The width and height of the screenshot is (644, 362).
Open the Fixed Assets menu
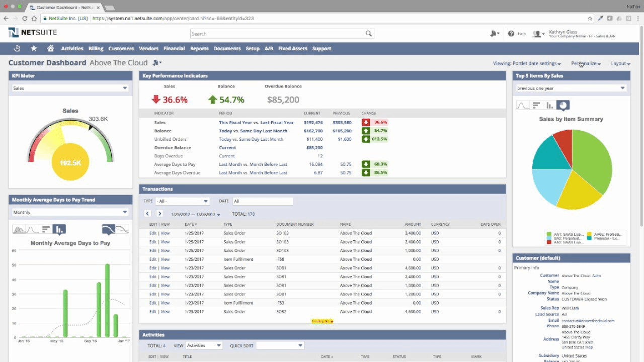(292, 49)
